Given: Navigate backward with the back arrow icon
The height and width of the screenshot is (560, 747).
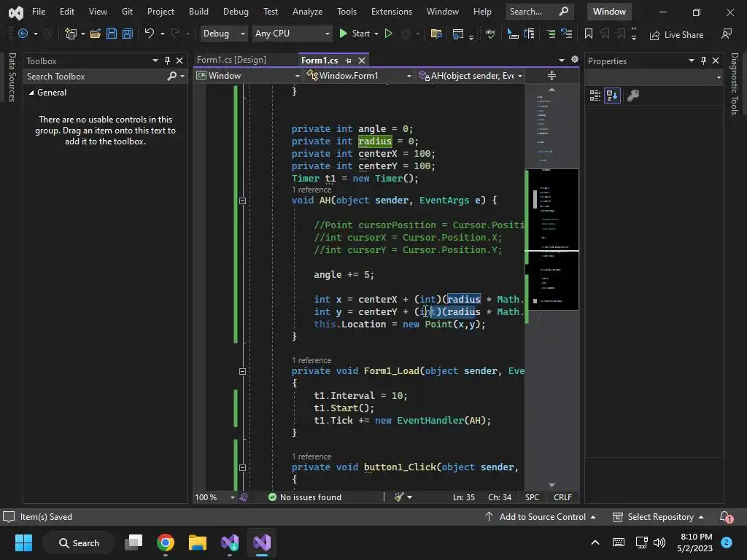Looking at the screenshot, I should click(23, 34).
